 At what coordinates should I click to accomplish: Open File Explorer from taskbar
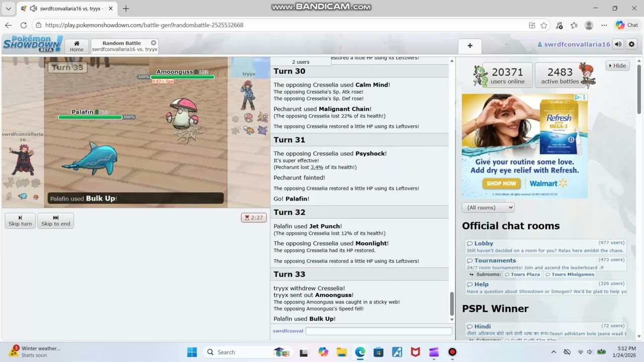(x=342, y=352)
